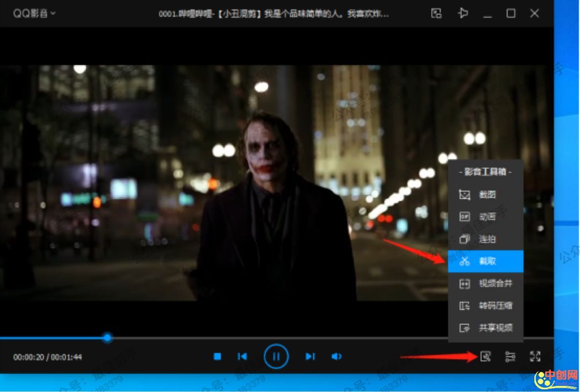Select the highlighted 截取 clip option
This screenshot has width=580, height=392.
click(485, 262)
